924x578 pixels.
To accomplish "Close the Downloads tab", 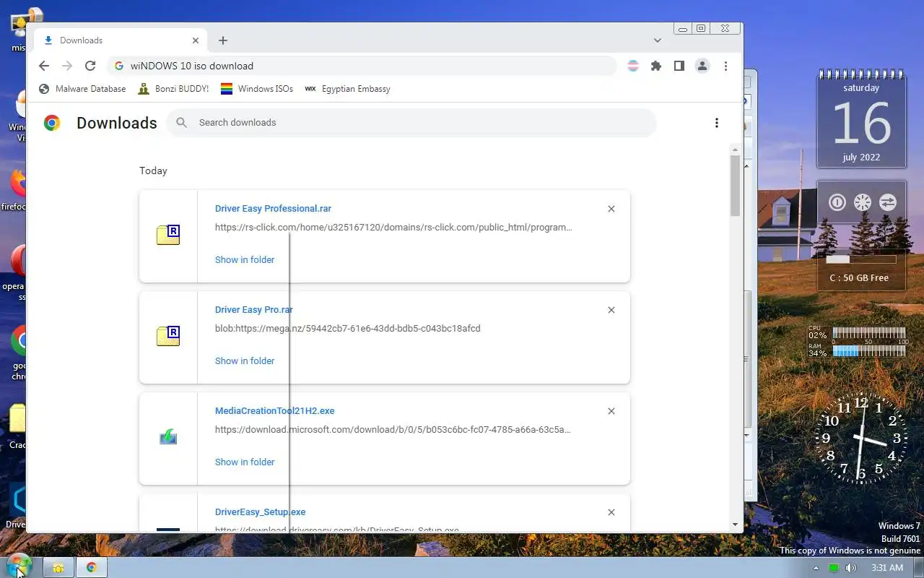I will click(x=195, y=40).
